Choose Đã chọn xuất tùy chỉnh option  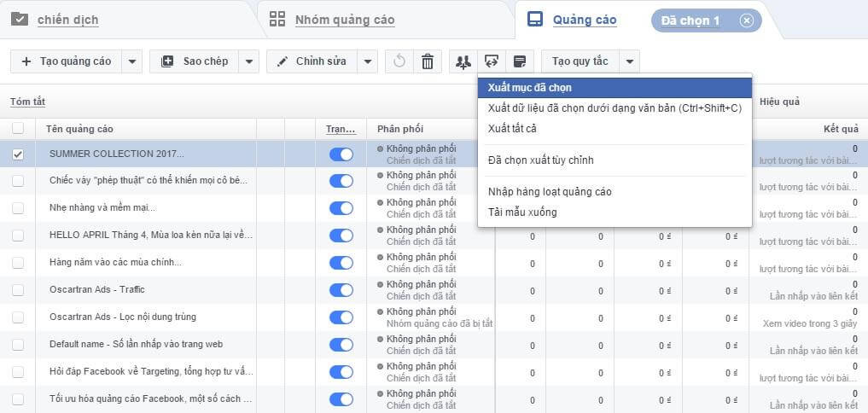coord(615,160)
